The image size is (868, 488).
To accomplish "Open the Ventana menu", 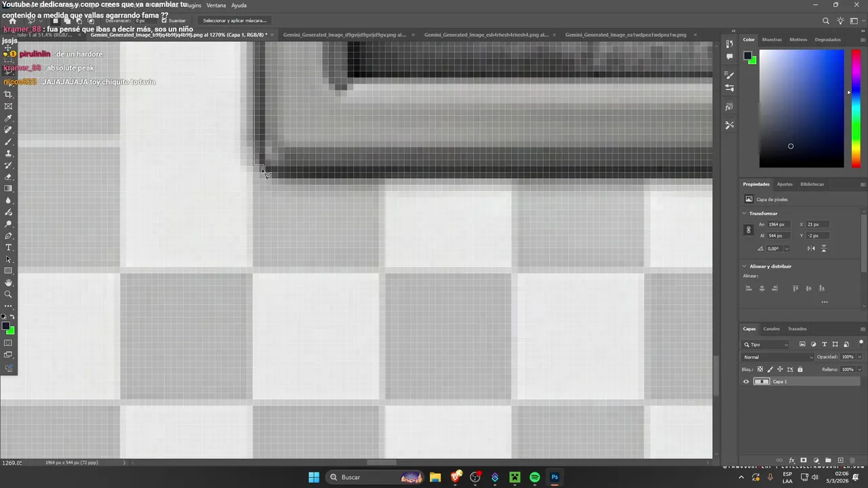I will (x=216, y=5).
